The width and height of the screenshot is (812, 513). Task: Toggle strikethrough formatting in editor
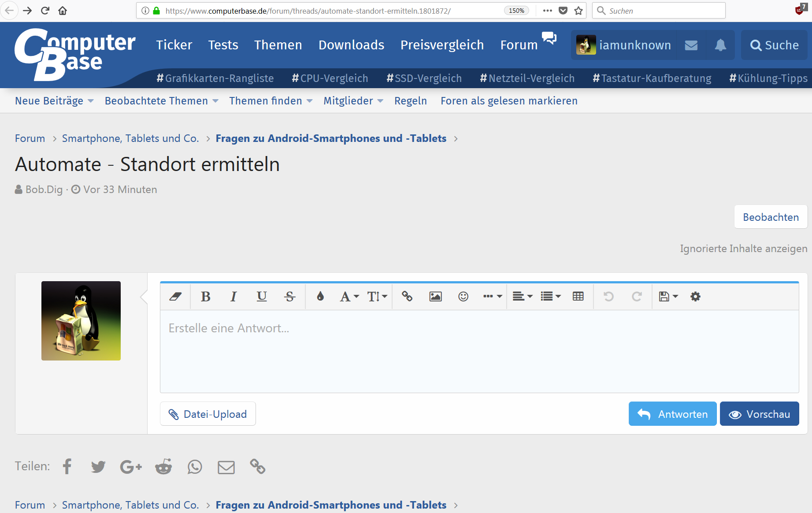[x=289, y=297]
